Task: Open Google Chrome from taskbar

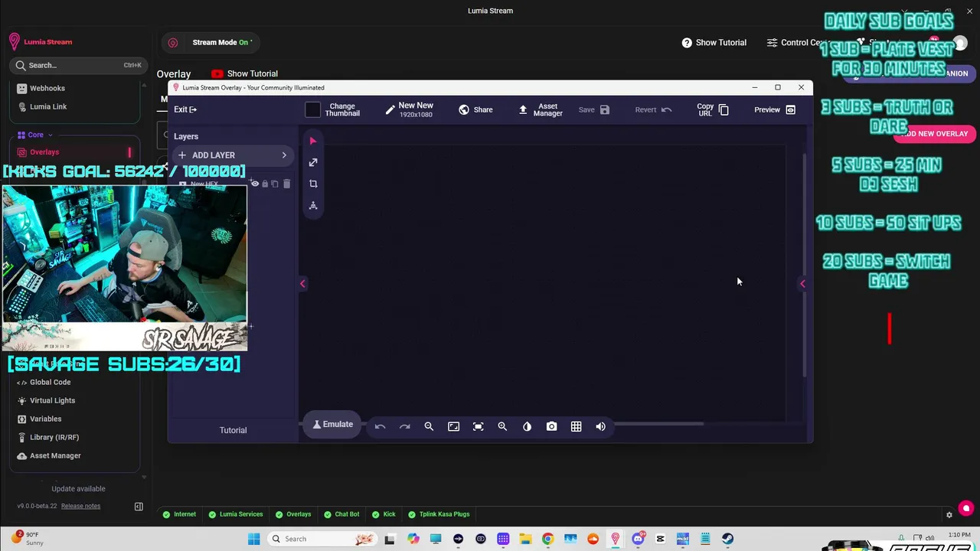Action: pyautogui.click(x=547, y=539)
